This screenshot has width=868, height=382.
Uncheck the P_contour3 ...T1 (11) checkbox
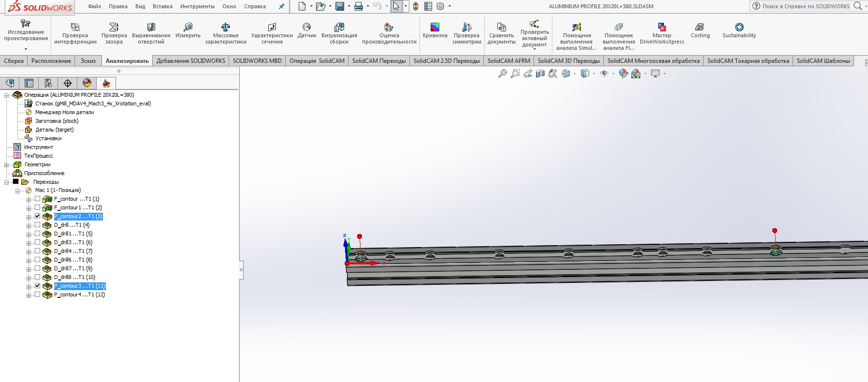(x=37, y=286)
